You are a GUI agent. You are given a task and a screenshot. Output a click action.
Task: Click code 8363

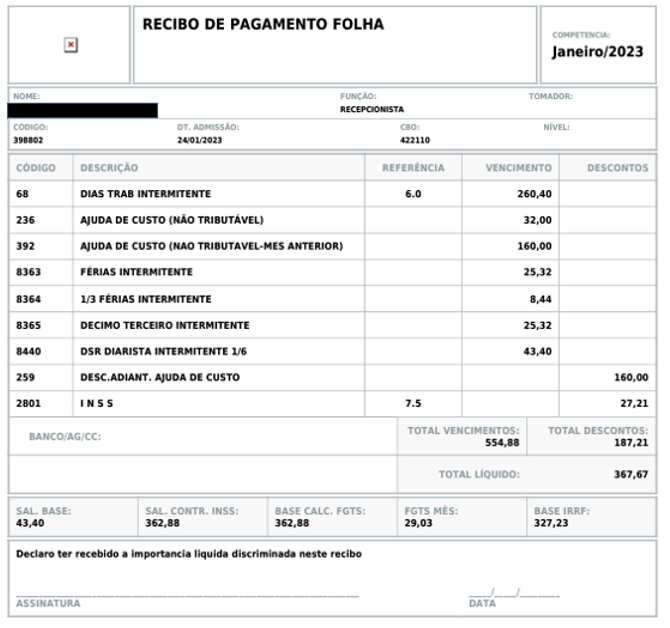[28, 272]
